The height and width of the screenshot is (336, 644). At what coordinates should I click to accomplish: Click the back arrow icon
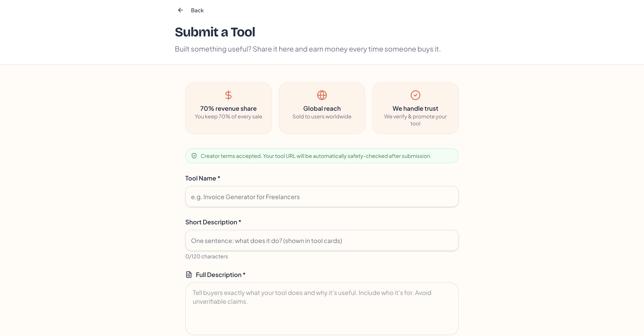[x=180, y=10]
